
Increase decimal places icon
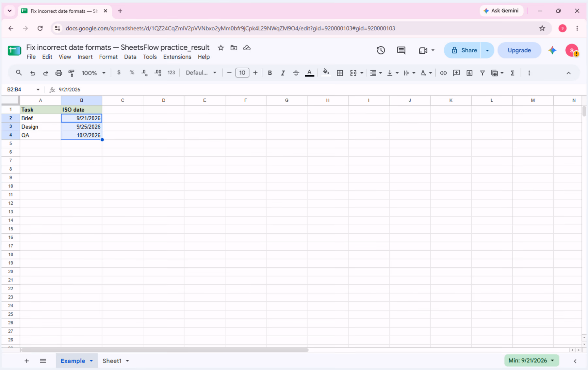pyautogui.click(x=158, y=73)
